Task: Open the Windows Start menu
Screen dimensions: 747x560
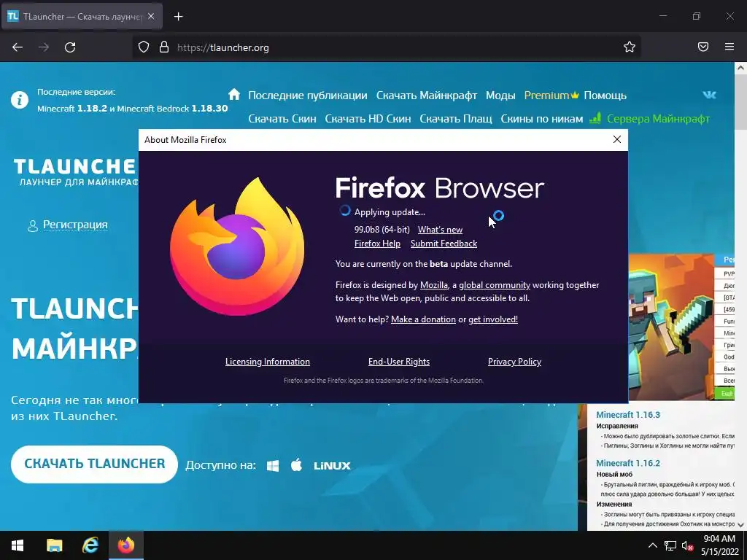Action: click(18, 545)
